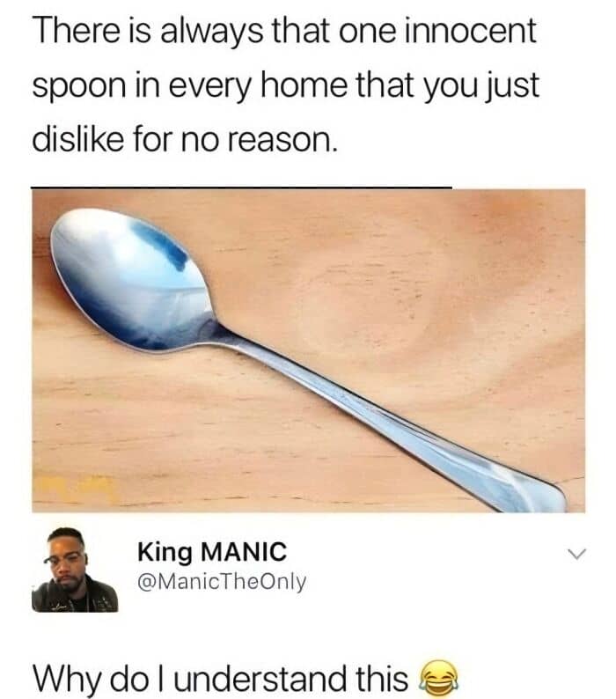The width and height of the screenshot is (616, 699).
Task: Open the King MANIC display name
Action: 212,552
